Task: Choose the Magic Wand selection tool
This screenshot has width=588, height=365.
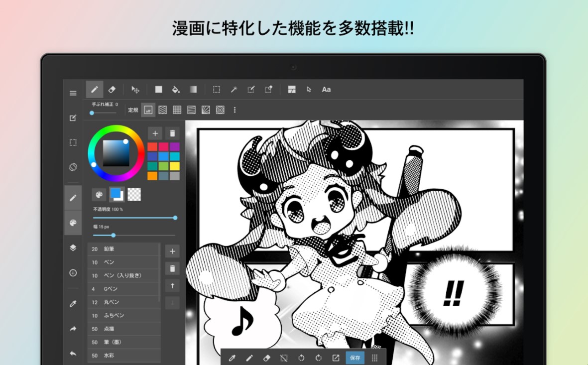Action: pos(234,90)
